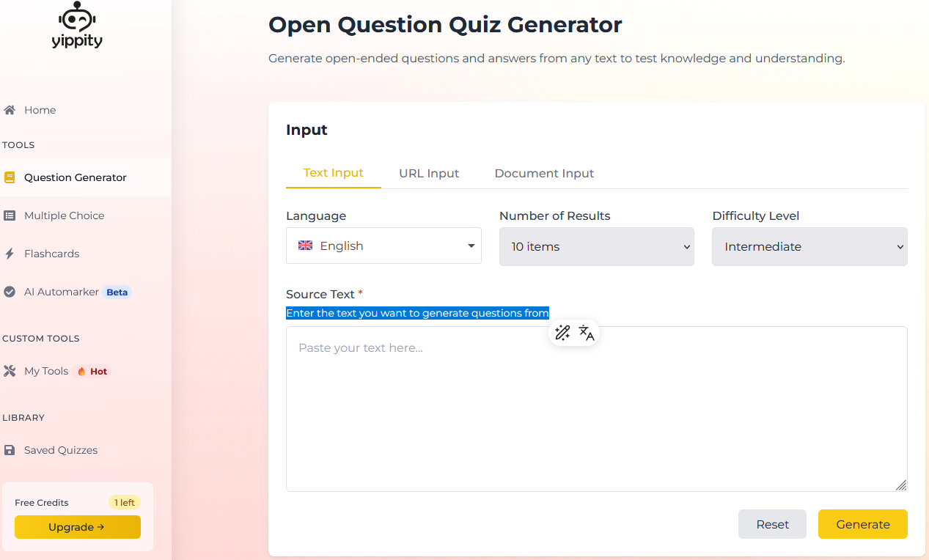The width and height of the screenshot is (929, 560).
Task: Switch to the URL Input tab
Action: 429,174
